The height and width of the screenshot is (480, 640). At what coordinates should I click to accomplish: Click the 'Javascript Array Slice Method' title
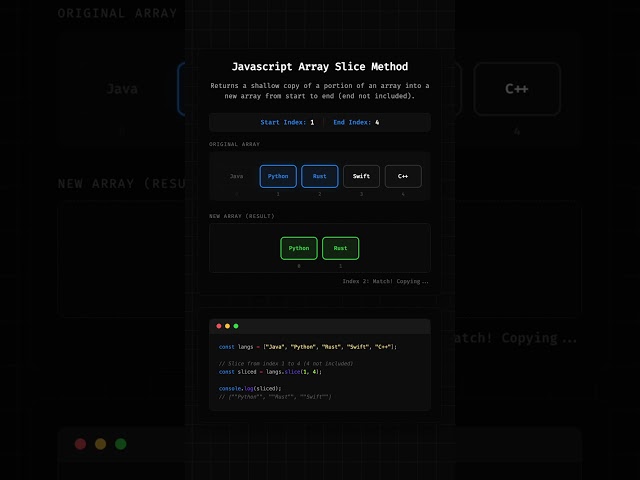point(320,67)
